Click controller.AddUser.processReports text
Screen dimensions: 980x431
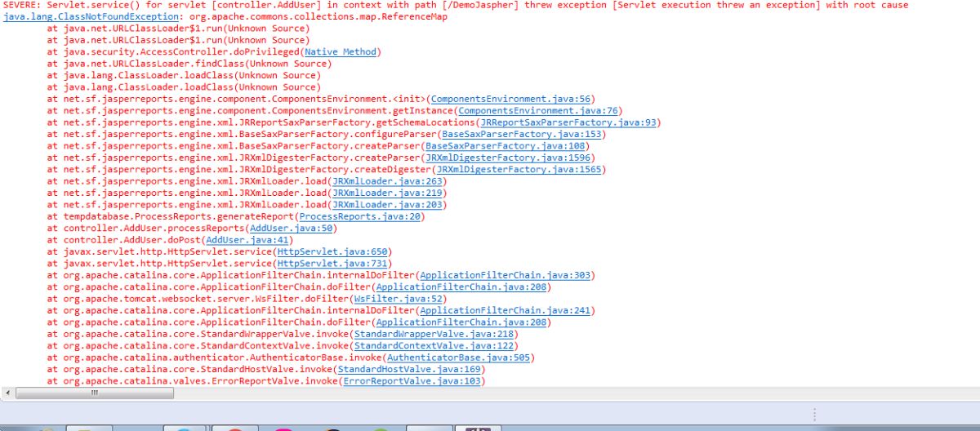[154, 229]
